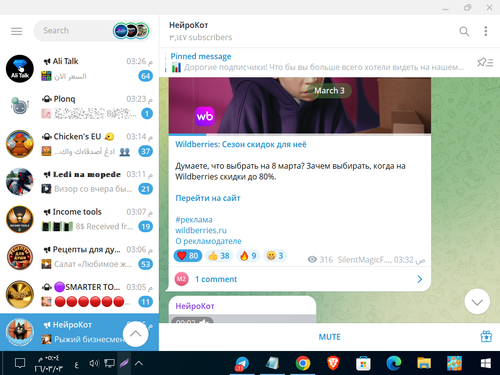The image size is (500, 375).
Task: Open the #реклама hashtag
Action: pos(194,220)
